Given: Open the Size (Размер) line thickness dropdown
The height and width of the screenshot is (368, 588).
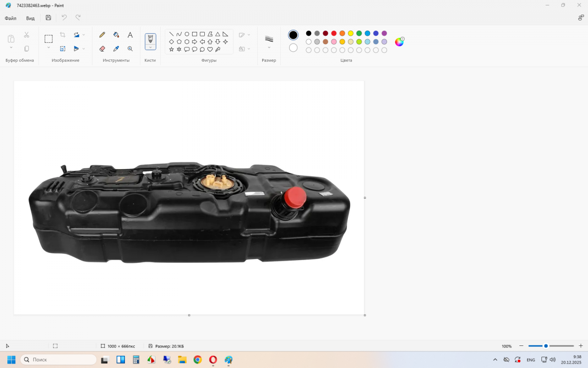Looking at the screenshot, I should point(269,41).
